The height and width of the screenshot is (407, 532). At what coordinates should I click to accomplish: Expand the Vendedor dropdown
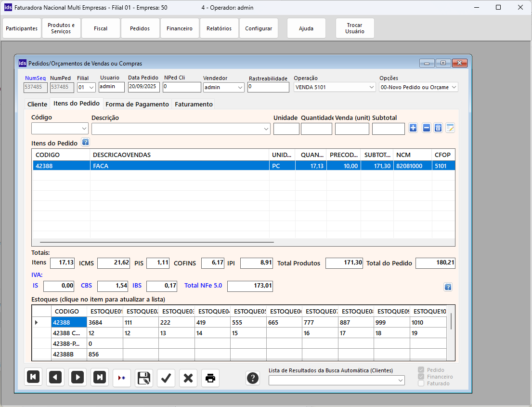[x=240, y=87]
